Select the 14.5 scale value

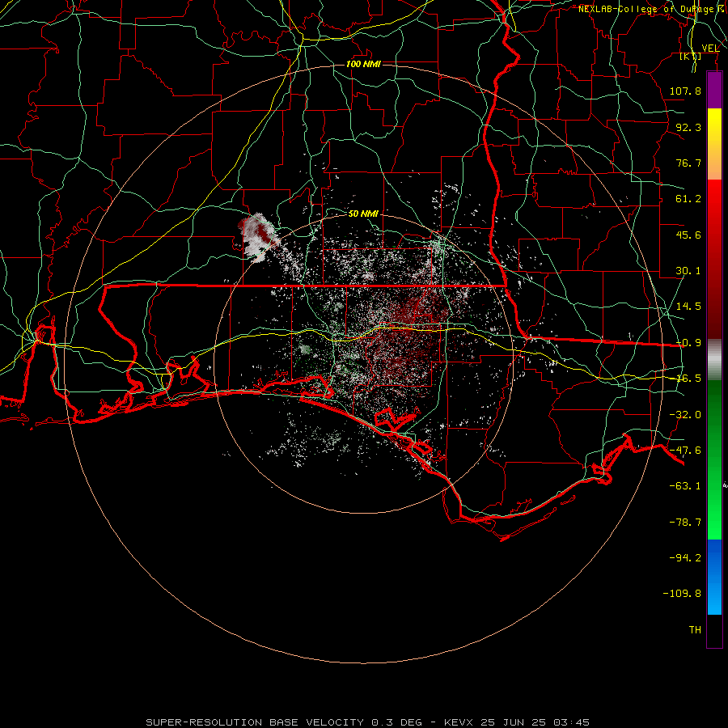688,307
